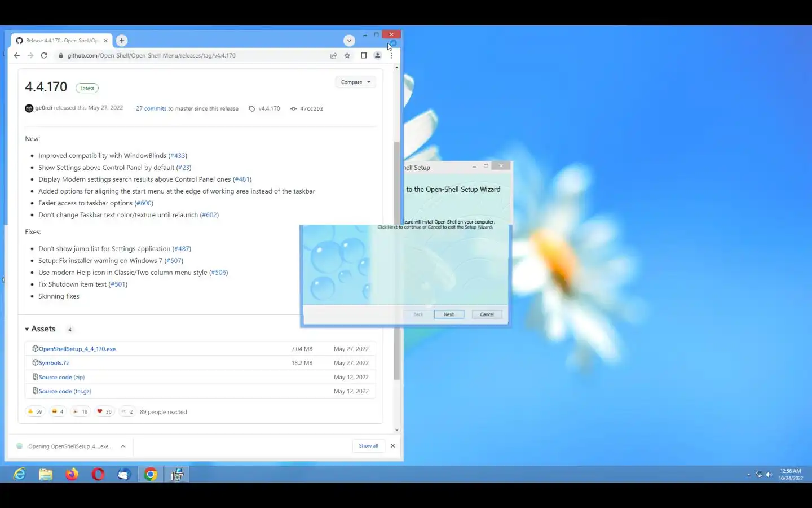
Task: Click the address bar URL
Action: 151,55
